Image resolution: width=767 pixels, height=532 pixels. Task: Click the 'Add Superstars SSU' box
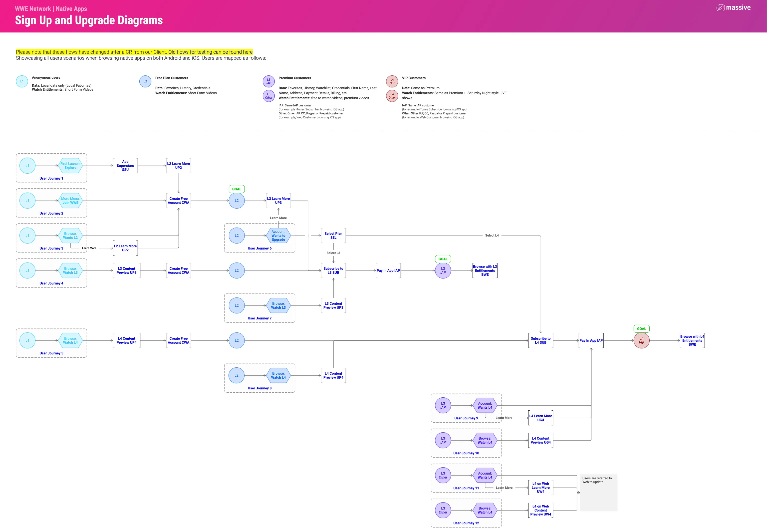125,166
